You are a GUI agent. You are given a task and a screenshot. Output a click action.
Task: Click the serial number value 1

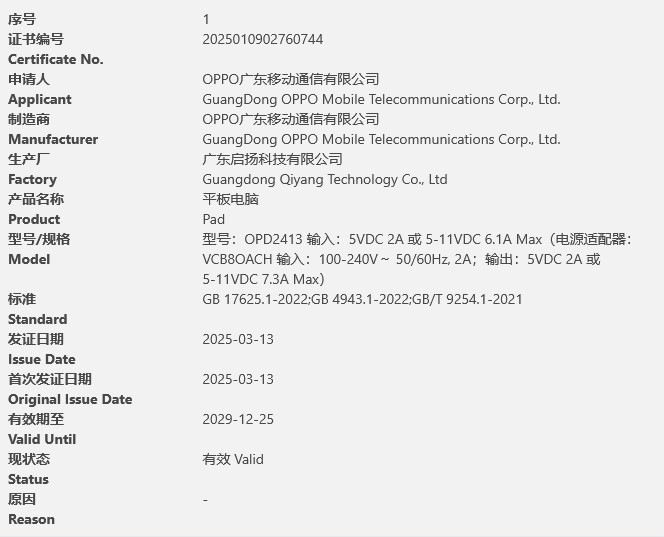click(206, 19)
